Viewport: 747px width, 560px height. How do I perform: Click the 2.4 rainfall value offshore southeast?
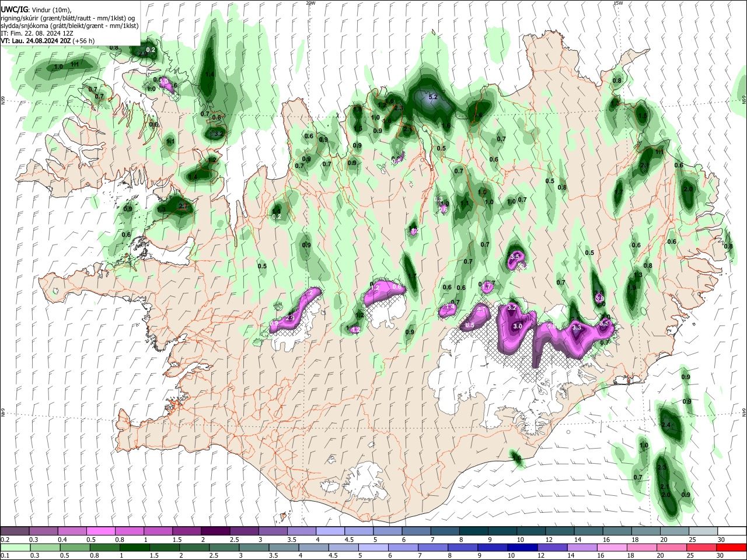click(x=666, y=425)
